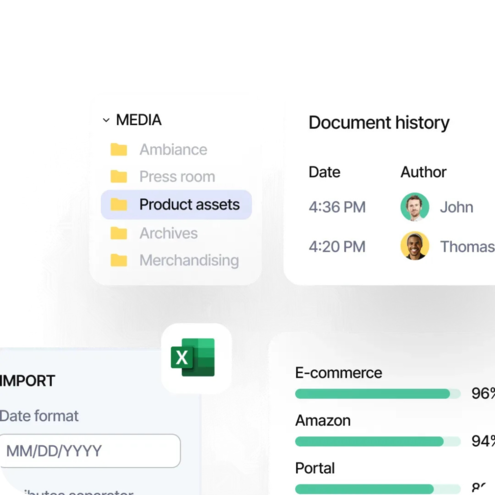The image size is (495, 495).
Task: Open the Archives folder
Action: (x=168, y=233)
